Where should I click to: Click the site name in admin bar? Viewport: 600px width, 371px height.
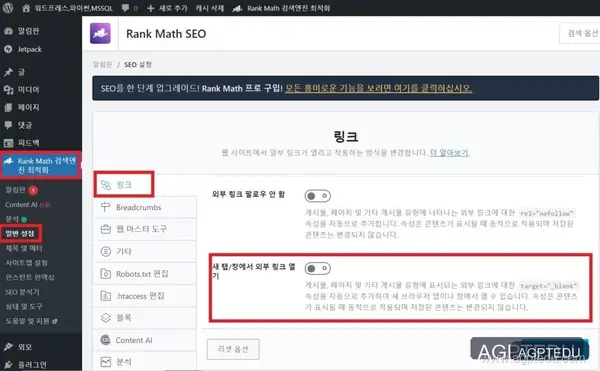[73, 8]
